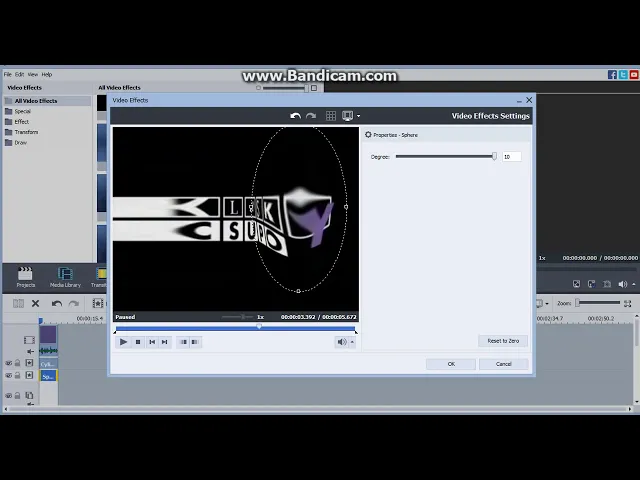The image size is (640, 480).
Task: Toggle visibility of the Cyli... effect track
Action: tap(9, 363)
